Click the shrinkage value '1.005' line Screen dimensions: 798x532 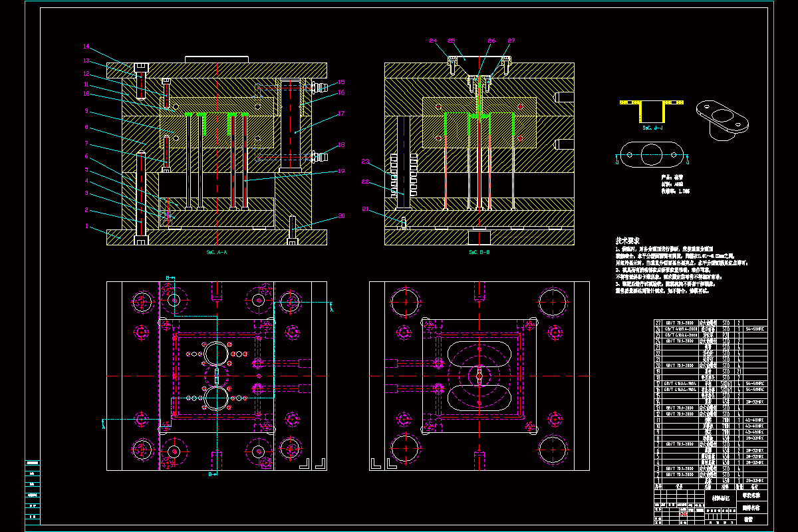675,191
